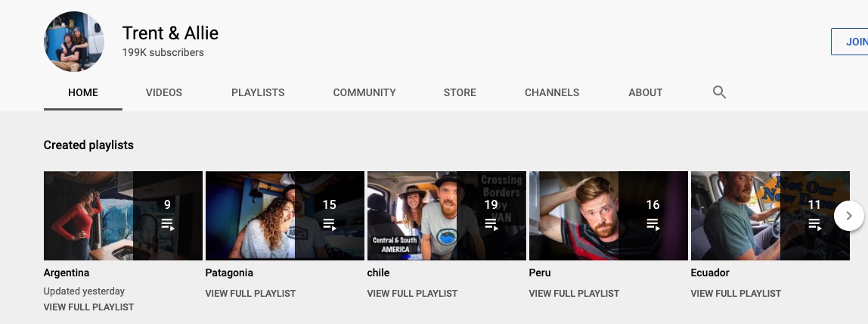Open the CHANNELS tab

click(552, 92)
